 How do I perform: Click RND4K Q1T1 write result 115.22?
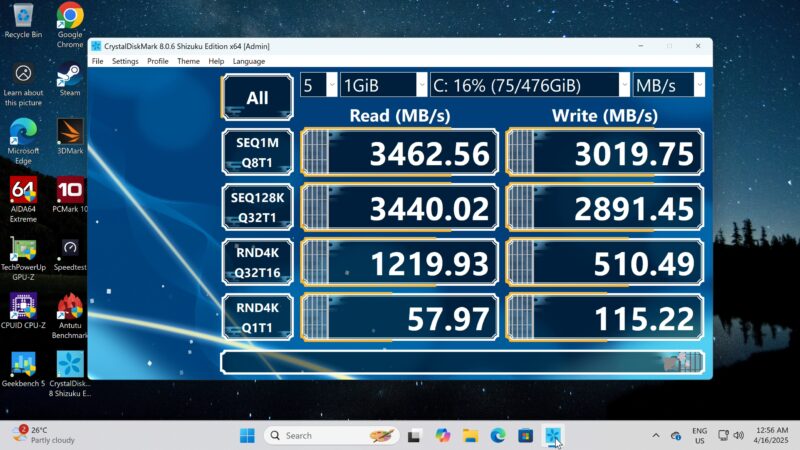click(605, 317)
